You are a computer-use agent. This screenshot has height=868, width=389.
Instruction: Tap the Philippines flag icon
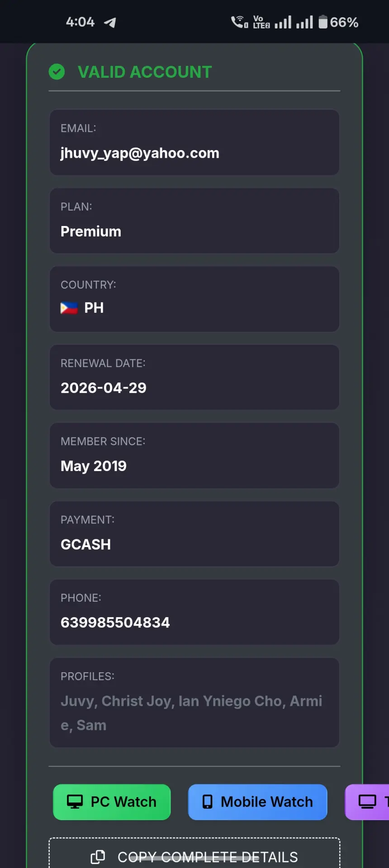[69, 308]
